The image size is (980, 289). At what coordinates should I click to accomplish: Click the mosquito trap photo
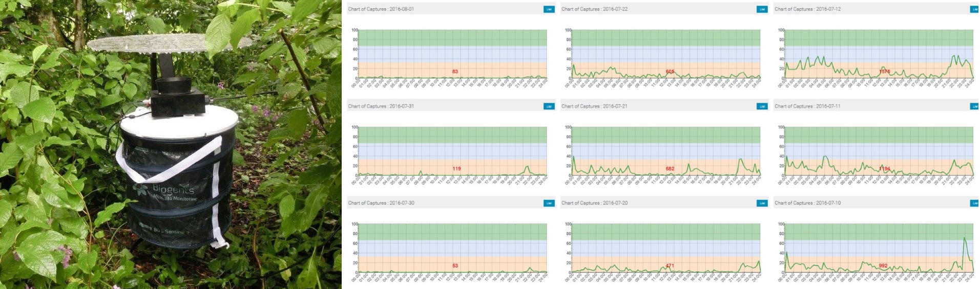[x=171, y=144]
